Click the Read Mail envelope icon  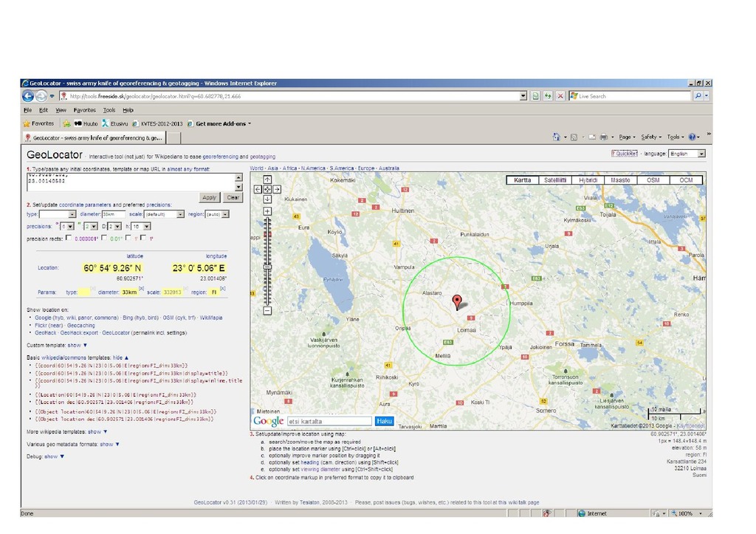pyautogui.click(x=592, y=137)
